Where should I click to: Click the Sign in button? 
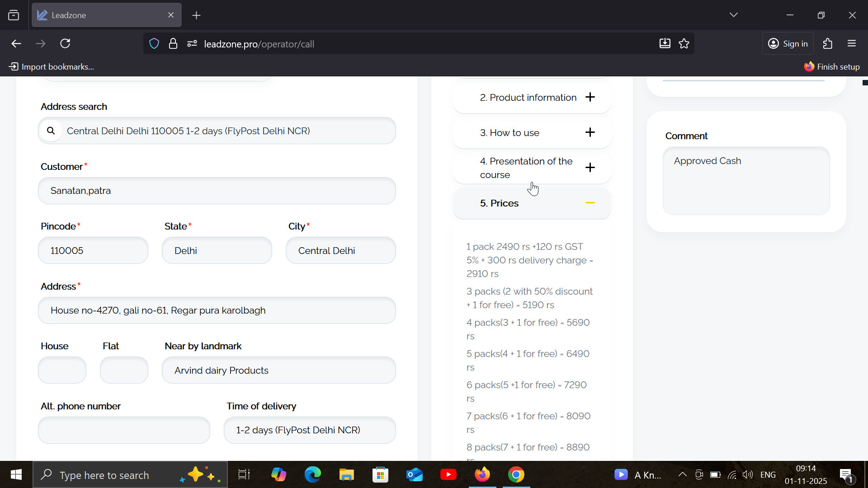(x=788, y=44)
